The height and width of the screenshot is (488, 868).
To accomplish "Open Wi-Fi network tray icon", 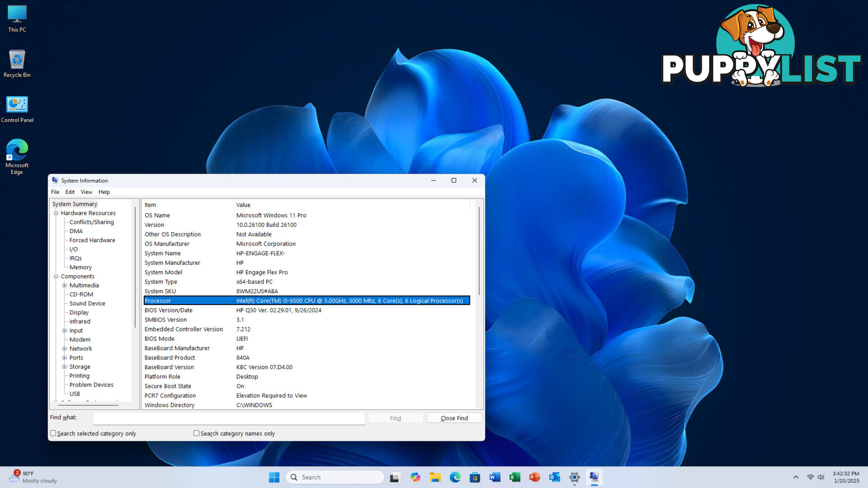I will point(810,477).
